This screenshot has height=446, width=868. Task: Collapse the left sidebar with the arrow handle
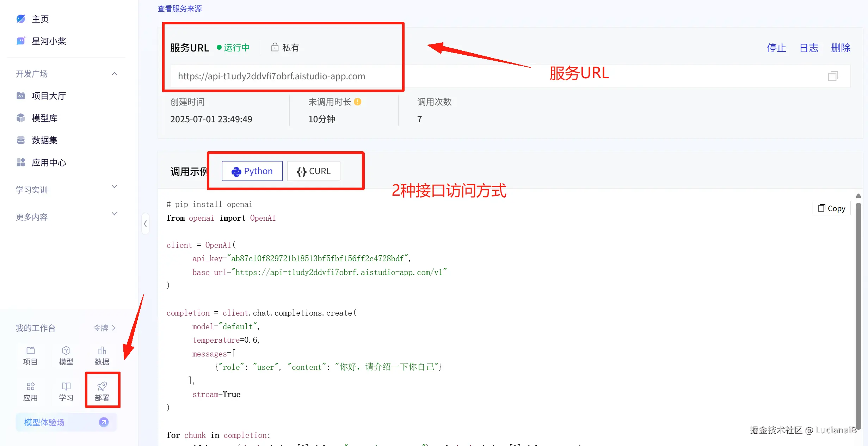145,224
